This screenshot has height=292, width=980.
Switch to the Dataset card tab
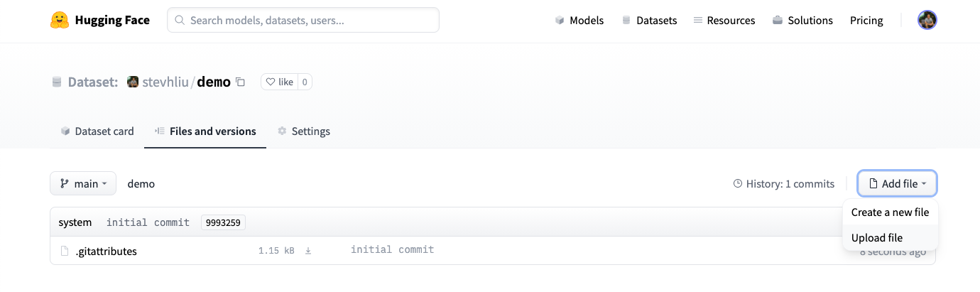point(97,131)
